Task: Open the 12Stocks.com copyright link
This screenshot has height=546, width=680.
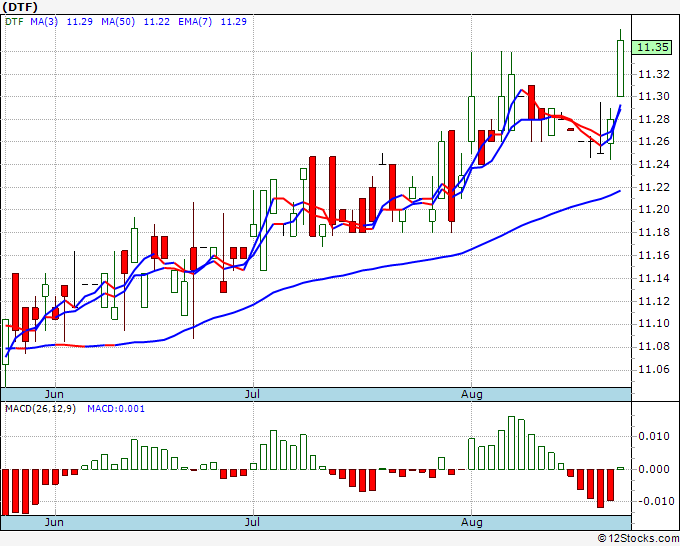Action: (638, 538)
